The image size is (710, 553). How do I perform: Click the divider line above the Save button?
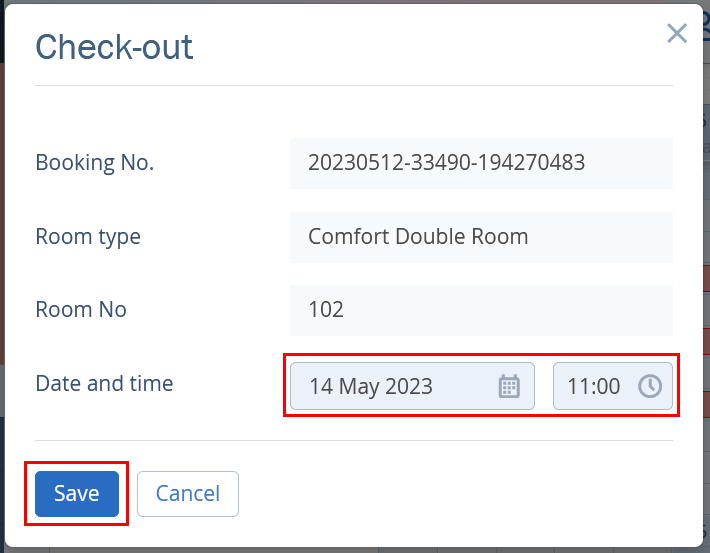(354, 440)
